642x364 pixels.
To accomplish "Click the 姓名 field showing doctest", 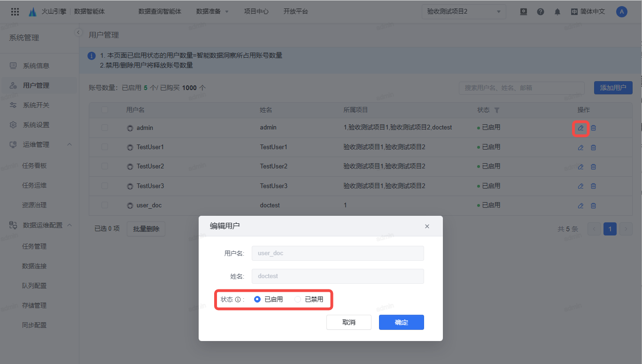I will click(x=338, y=276).
